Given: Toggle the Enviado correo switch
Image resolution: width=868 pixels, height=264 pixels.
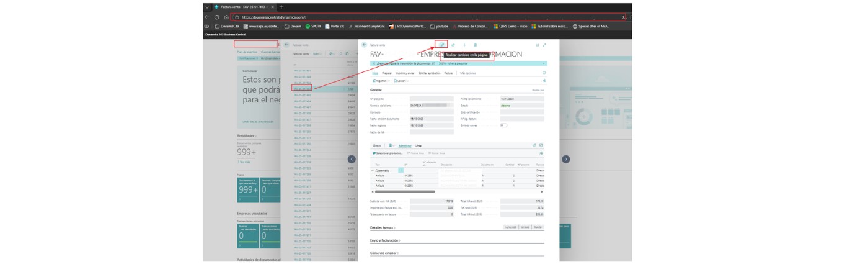Looking at the screenshot, I should tap(503, 125).
